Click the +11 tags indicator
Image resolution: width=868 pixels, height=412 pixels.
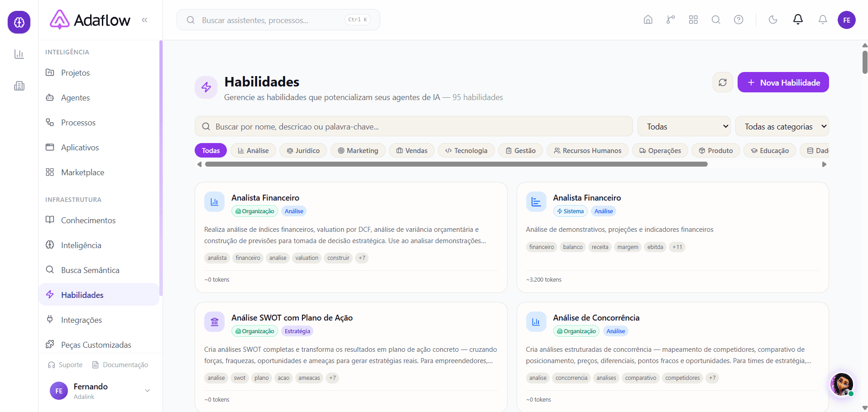[677, 247]
